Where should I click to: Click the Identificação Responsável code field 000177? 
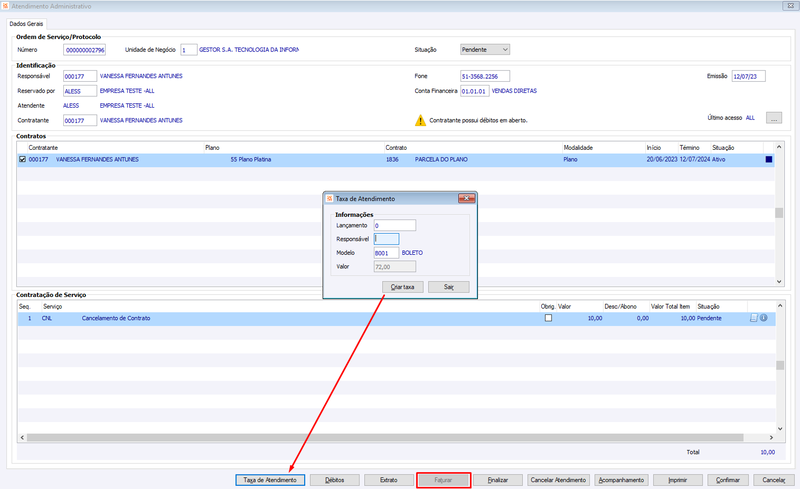(80, 76)
